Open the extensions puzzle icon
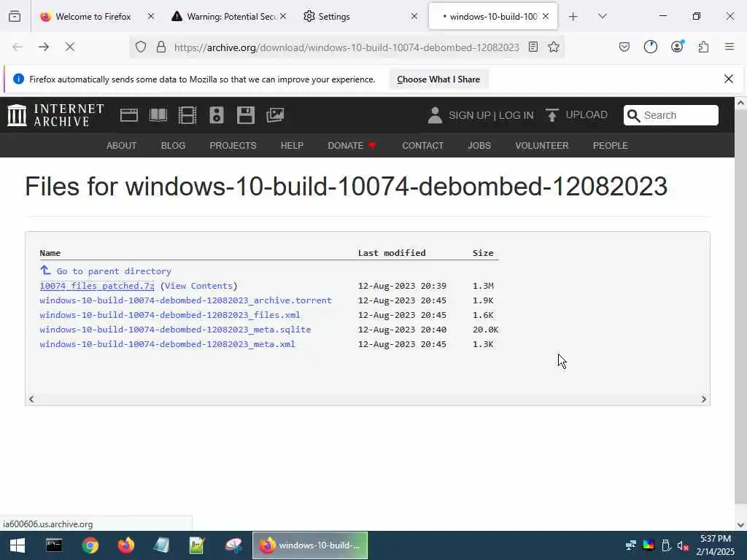This screenshot has width=747, height=560. (x=703, y=47)
